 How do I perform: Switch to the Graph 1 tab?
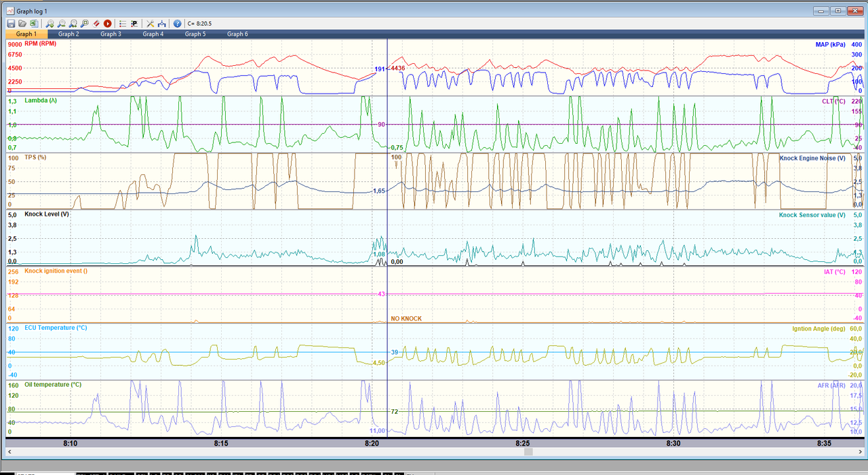tap(26, 34)
